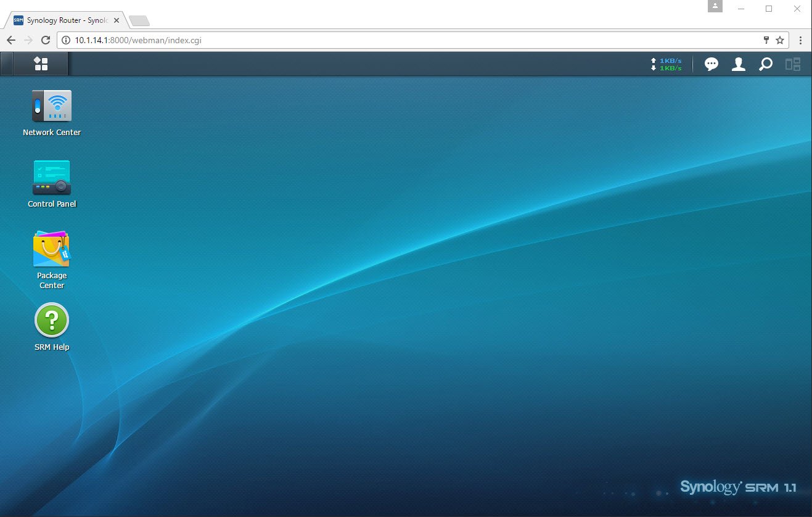Click the browser reload button
Image resolution: width=812 pixels, height=517 pixels.
point(45,40)
